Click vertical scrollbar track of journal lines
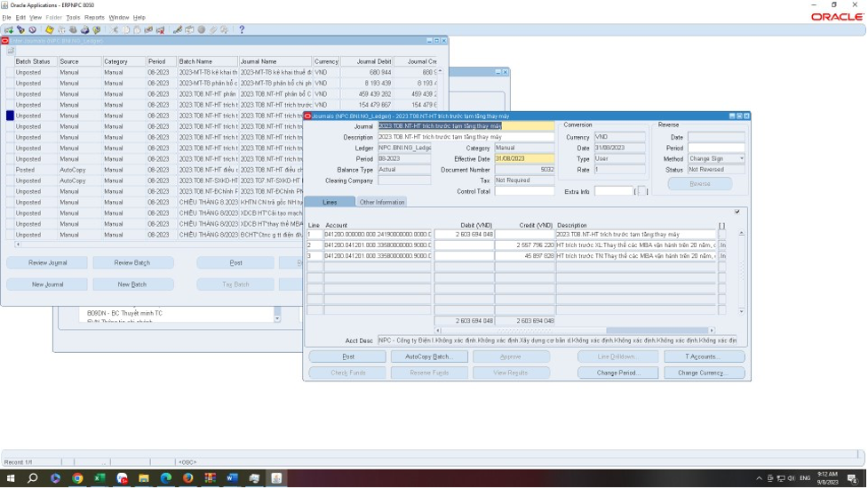868x489 pixels. 741,272
